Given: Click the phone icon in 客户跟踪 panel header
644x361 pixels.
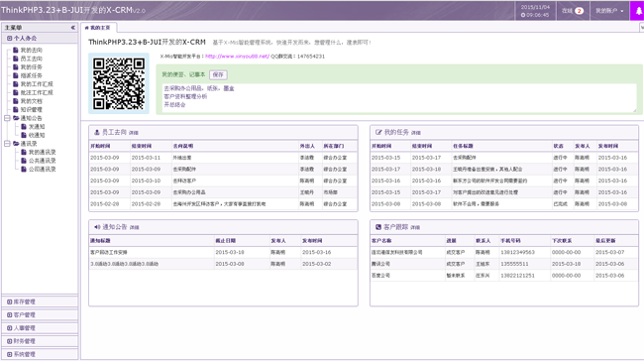Looking at the screenshot, I should 378,227.
